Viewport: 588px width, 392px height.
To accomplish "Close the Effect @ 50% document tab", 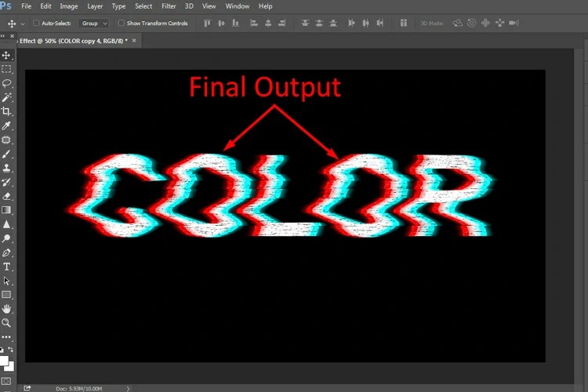I will (x=134, y=41).
